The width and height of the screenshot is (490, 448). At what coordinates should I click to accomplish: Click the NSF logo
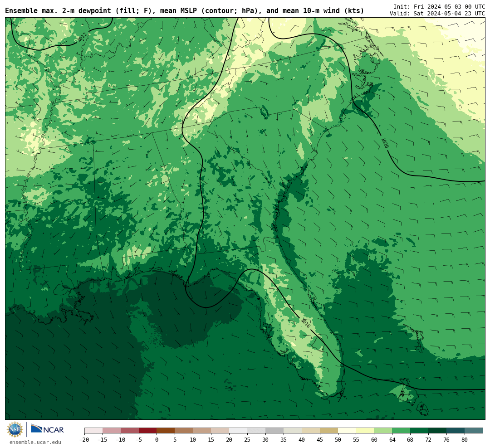(x=15, y=429)
